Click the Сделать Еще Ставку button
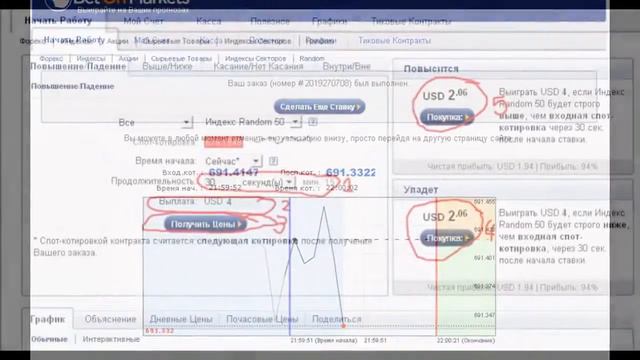Screen dimensions: 640x360 [320, 107]
